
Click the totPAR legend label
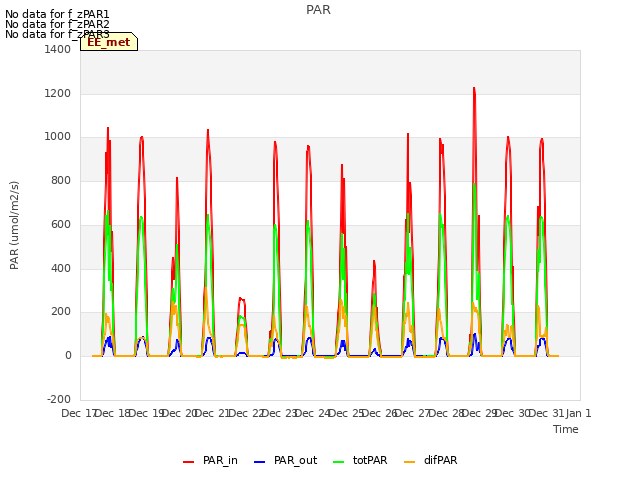(370, 460)
